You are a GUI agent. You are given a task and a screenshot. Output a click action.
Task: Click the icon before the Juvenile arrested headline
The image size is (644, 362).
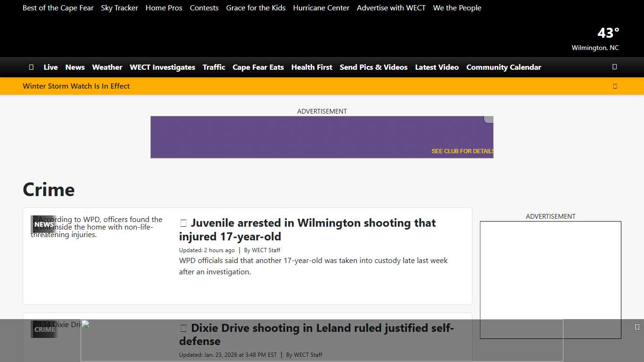click(183, 223)
